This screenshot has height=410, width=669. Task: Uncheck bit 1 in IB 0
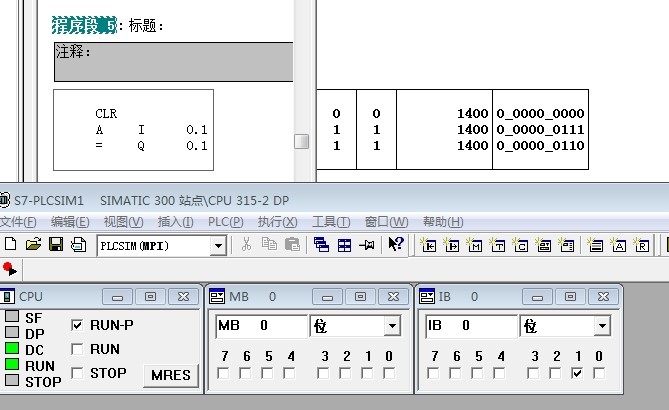click(577, 374)
